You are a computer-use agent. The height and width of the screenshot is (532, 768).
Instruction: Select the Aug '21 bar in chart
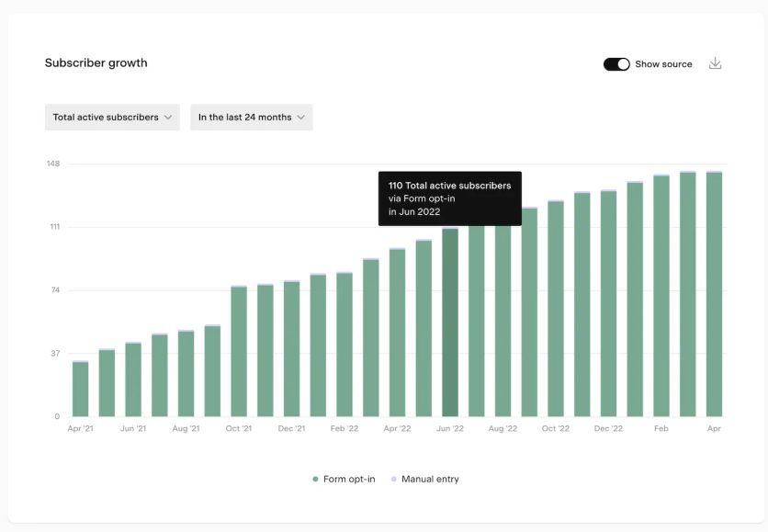point(186,374)
